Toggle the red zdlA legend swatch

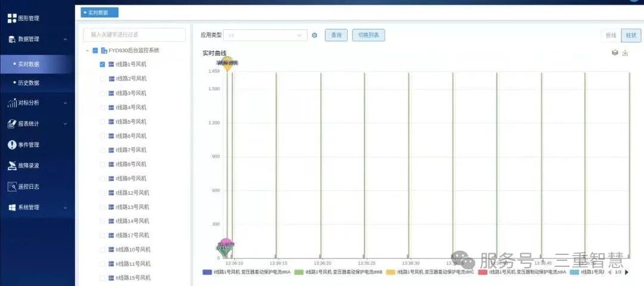pos(483,272)
